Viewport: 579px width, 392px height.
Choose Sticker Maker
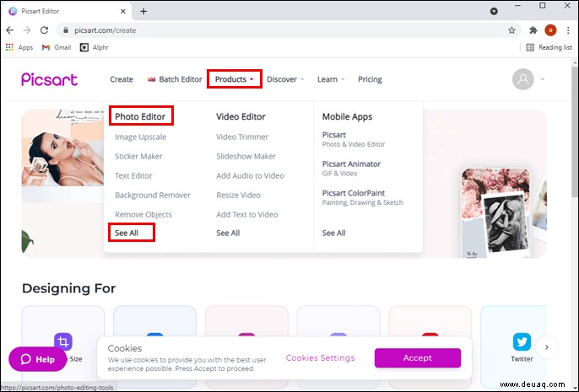pyautogui.click(x=138, y=156)
